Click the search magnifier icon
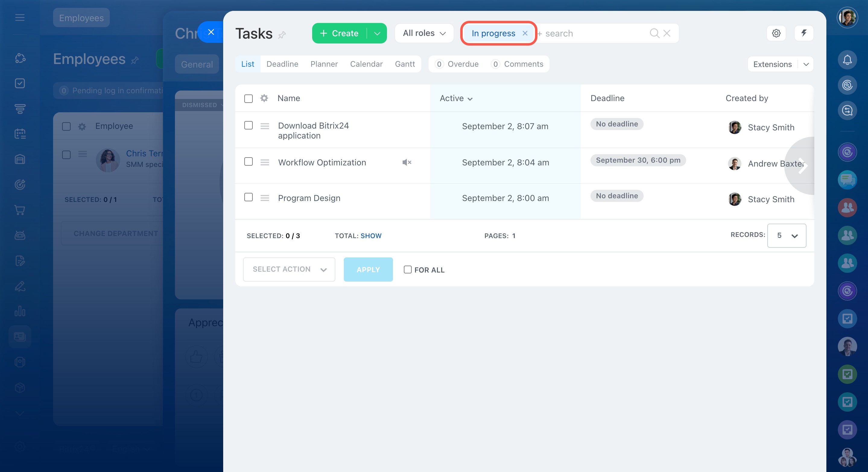 654,33
